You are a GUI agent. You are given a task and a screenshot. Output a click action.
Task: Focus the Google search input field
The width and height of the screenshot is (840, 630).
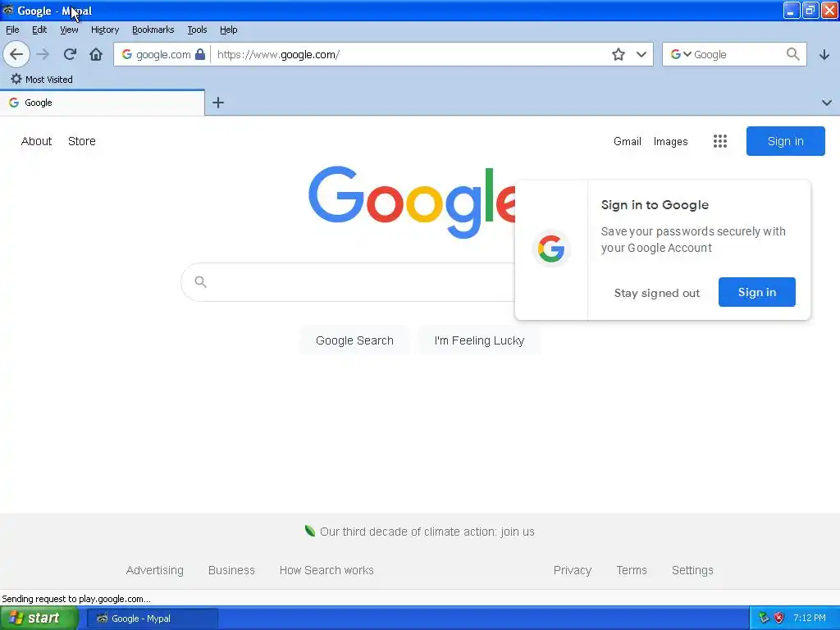pos(348,282)
